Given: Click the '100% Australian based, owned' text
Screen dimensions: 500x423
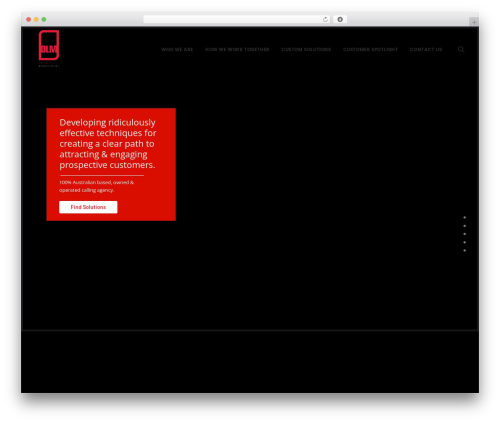Looking at the screenshot, I should coord(96,186).
